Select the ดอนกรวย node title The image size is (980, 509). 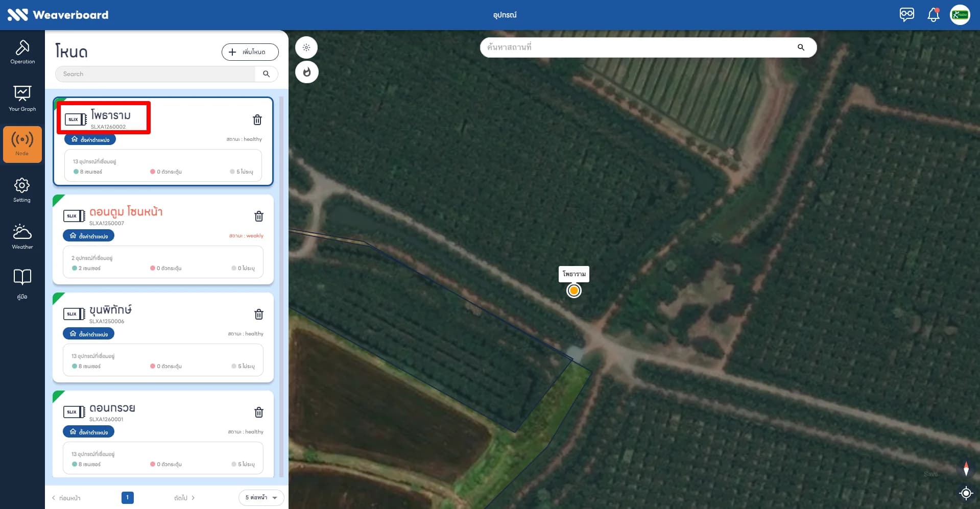tap(112, 408)
